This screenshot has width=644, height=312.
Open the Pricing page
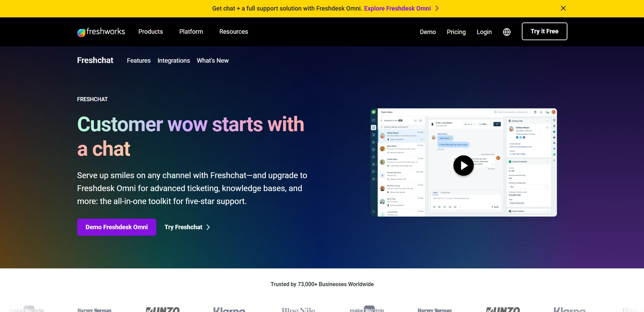click(x=456, y=32)
